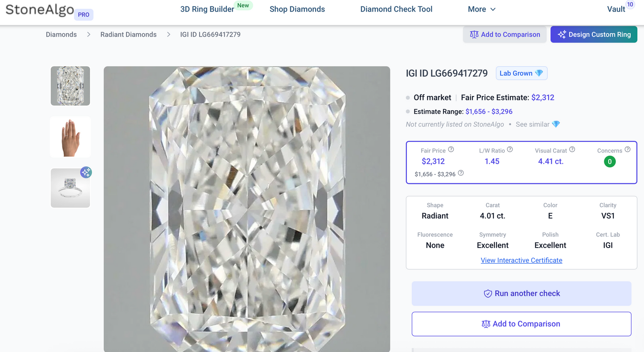This screenshot has height=352, width=644.
Task: Navigate to Radiant Diamonds breadcrumb
Action: (x=128, y=34)
